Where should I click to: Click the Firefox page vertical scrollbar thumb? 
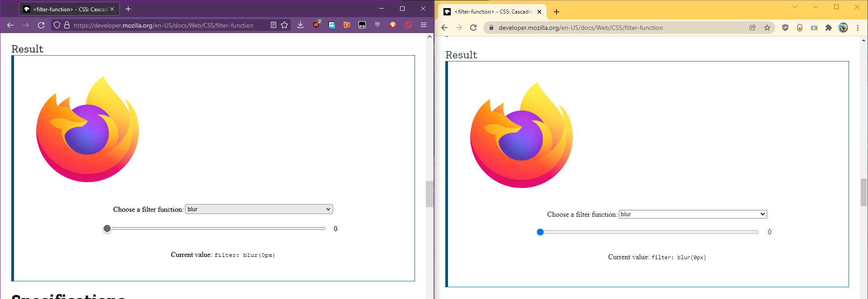(429, 194)
